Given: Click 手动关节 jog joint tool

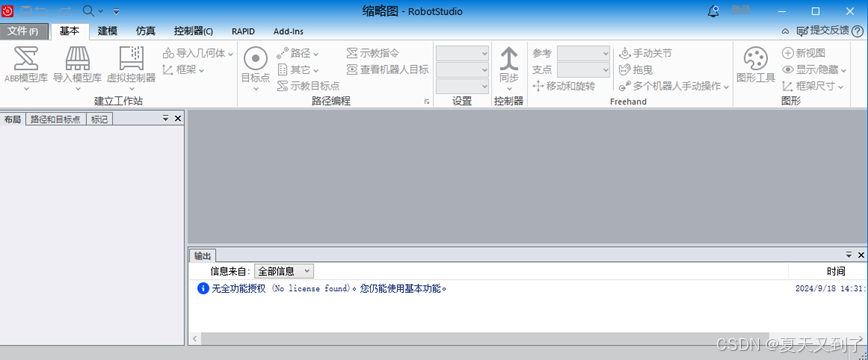Looking at the screenshot, I should coord(645,54).
